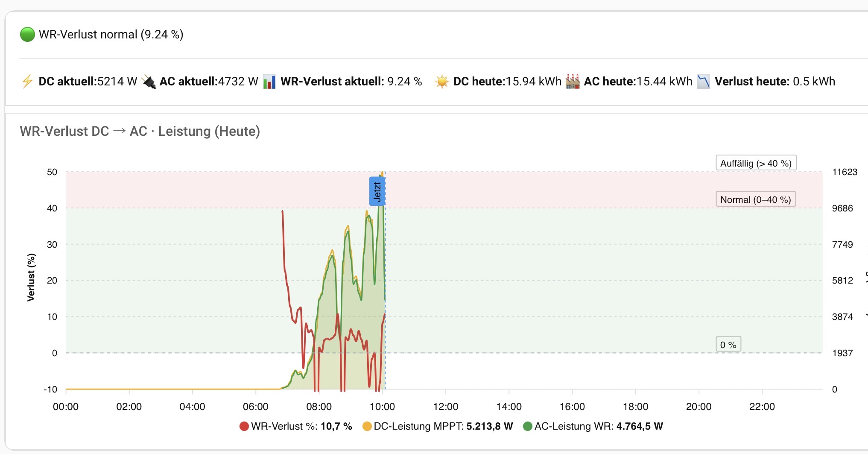This screenshot has width=868, height=454.
Task: Click the sun icon for DC heute
Action: tap(442, 81)
